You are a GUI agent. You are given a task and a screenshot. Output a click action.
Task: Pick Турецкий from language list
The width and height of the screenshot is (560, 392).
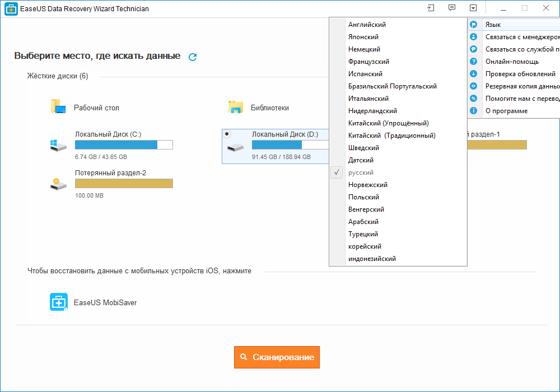398,234
